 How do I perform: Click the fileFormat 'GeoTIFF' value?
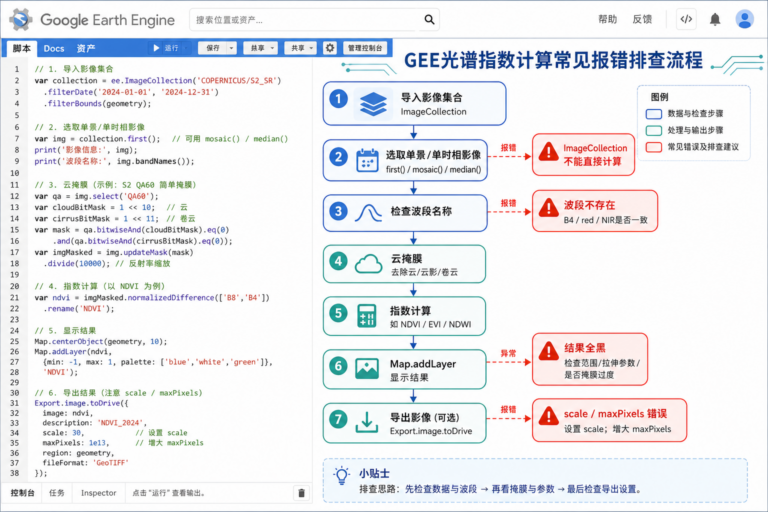tap(112, 463)
